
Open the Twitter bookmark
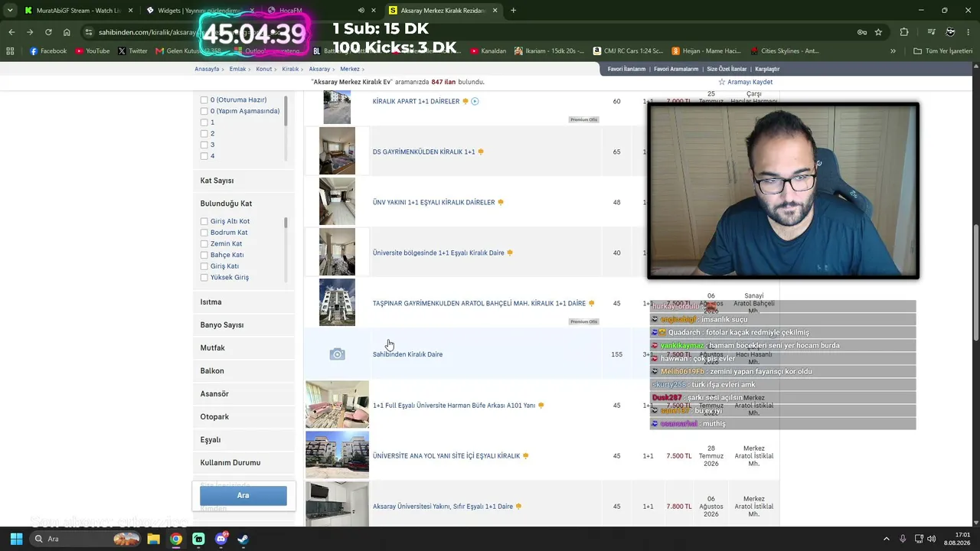(x=132, y=51)
